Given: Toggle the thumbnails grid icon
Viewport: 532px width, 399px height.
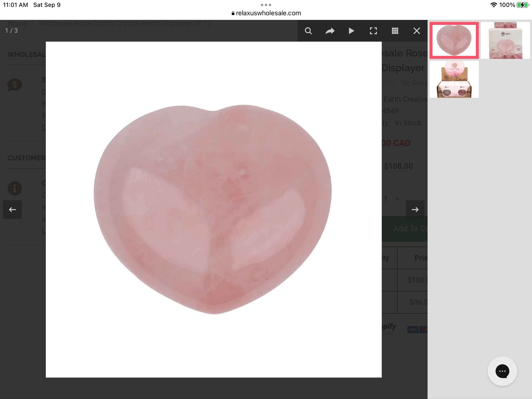Looking at the screenshot, I should [395, 31].
